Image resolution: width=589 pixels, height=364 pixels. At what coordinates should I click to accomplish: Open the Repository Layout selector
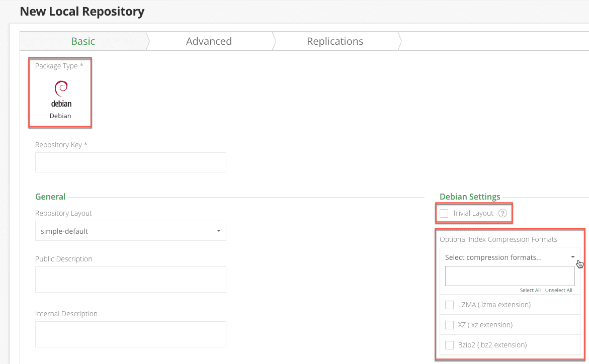pyautogui.click(x=130, y=230)
